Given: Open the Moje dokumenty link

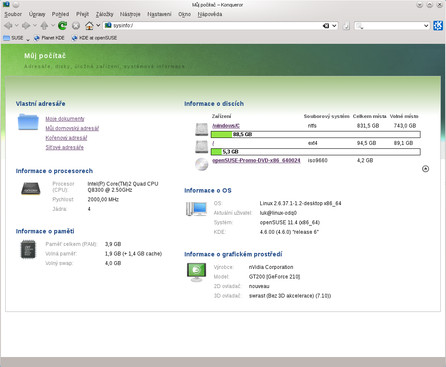Looking at the screenshot, I should tap(65, 119).
